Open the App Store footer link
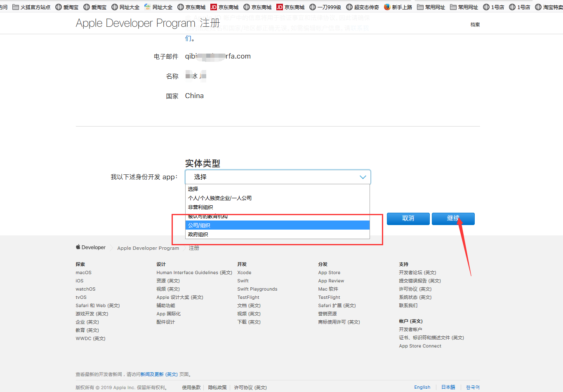The height and width of the screenshot is (392, 563). point(329,272)
